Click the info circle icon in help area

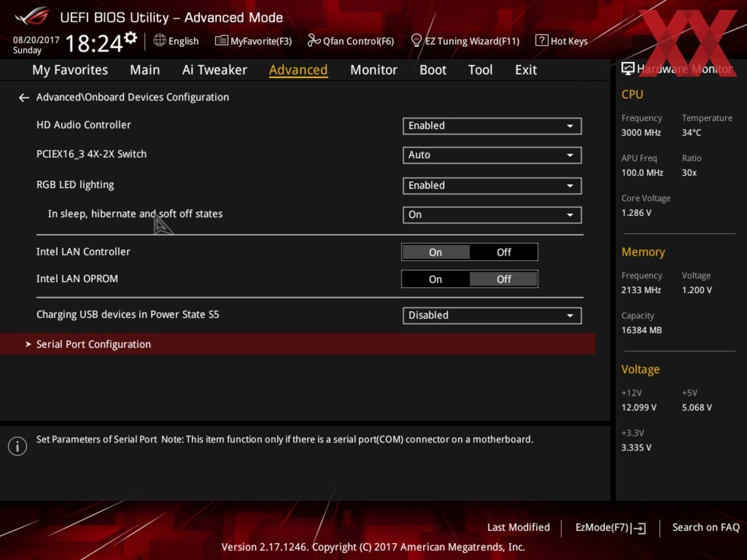[18, 446]
